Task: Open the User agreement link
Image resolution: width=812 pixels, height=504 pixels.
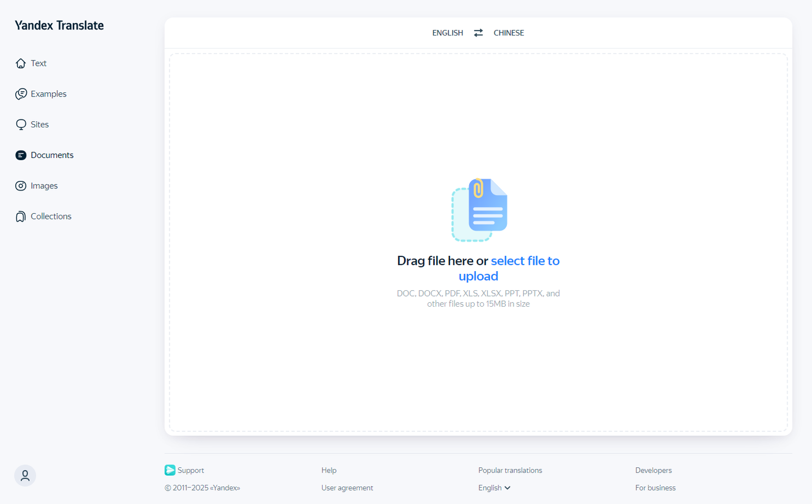Action: [x=347, y=488]
